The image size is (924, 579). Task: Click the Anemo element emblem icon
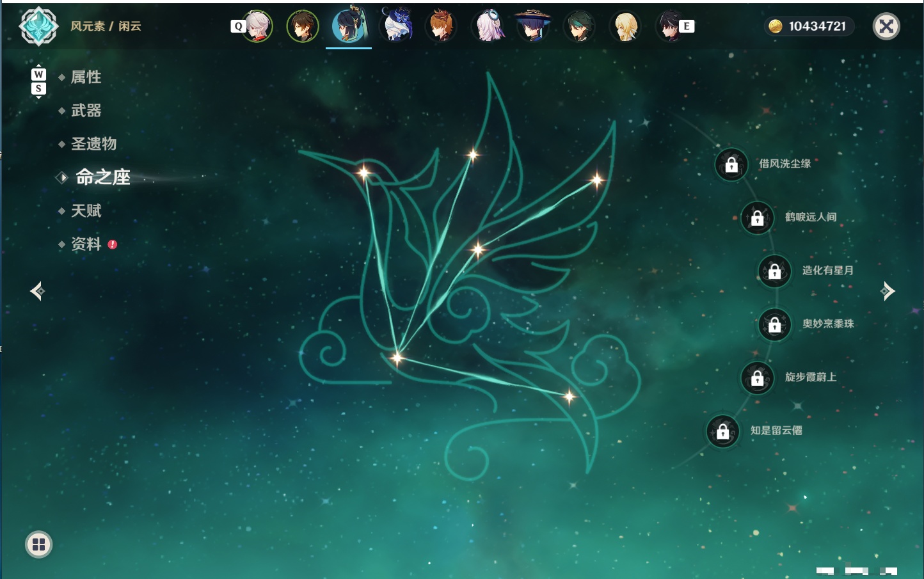39,26
